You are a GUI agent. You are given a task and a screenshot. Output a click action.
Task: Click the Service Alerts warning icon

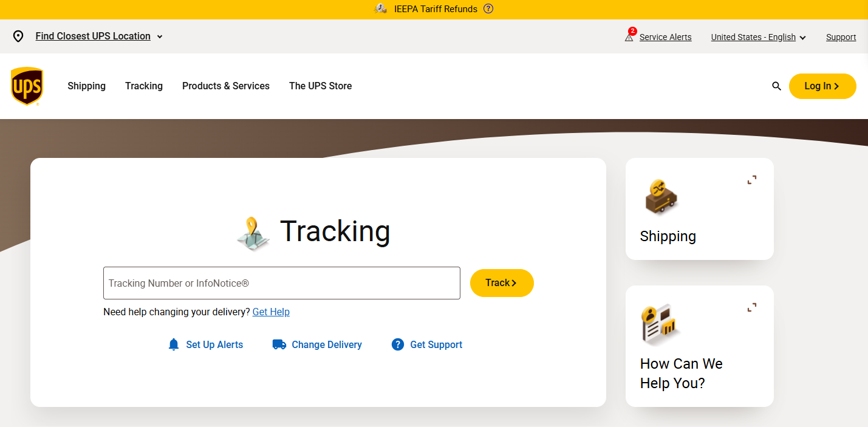click(629, 36)
